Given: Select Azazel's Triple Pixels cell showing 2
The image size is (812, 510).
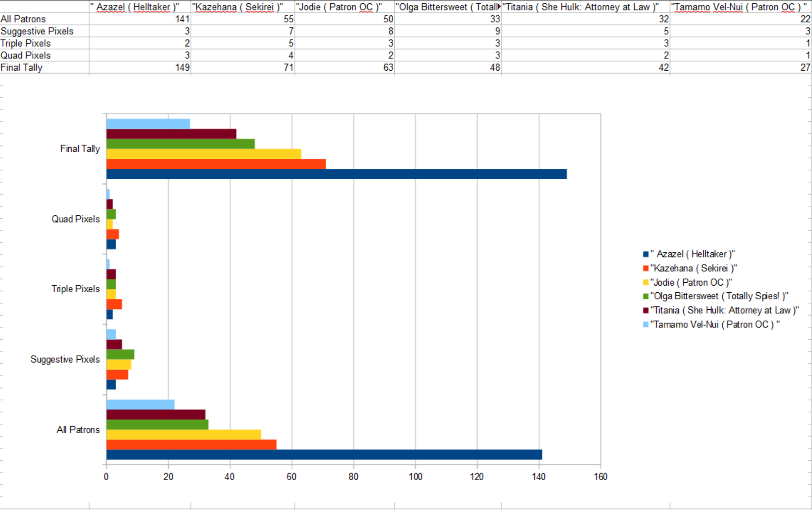Looking at the screenshot, I should click(140, 43).
